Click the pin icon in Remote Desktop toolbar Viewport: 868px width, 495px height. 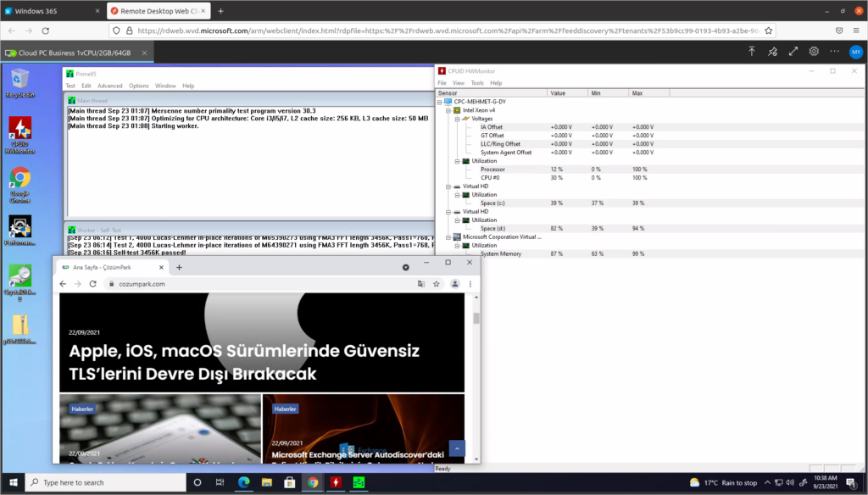pyautogui.click(x=773, y=52)
